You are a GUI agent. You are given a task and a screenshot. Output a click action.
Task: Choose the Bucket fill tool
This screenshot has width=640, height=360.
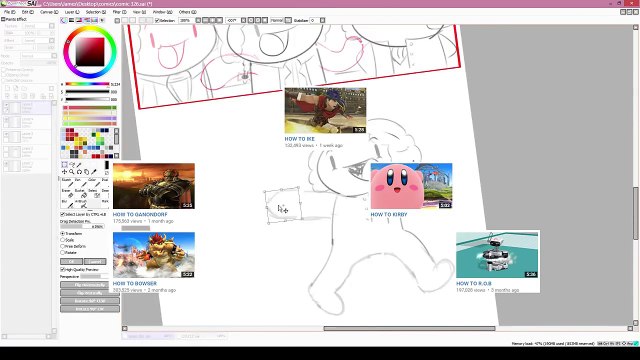tap(81, 193)
